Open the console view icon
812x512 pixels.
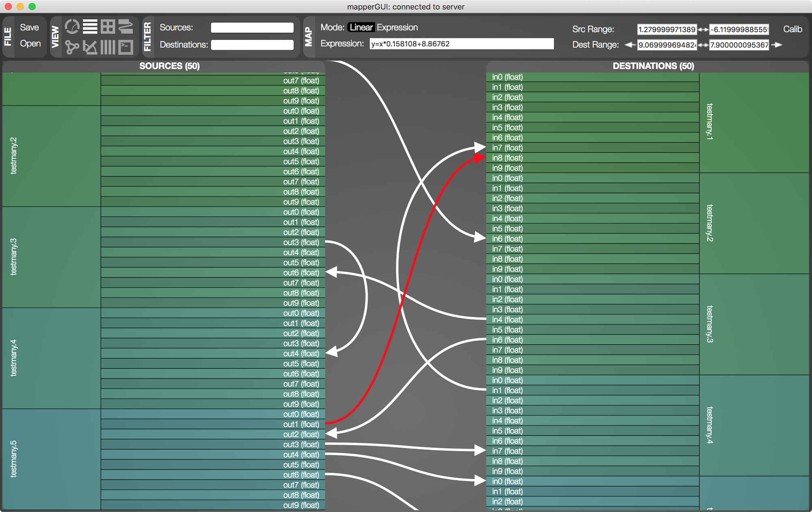pos(126,47)
